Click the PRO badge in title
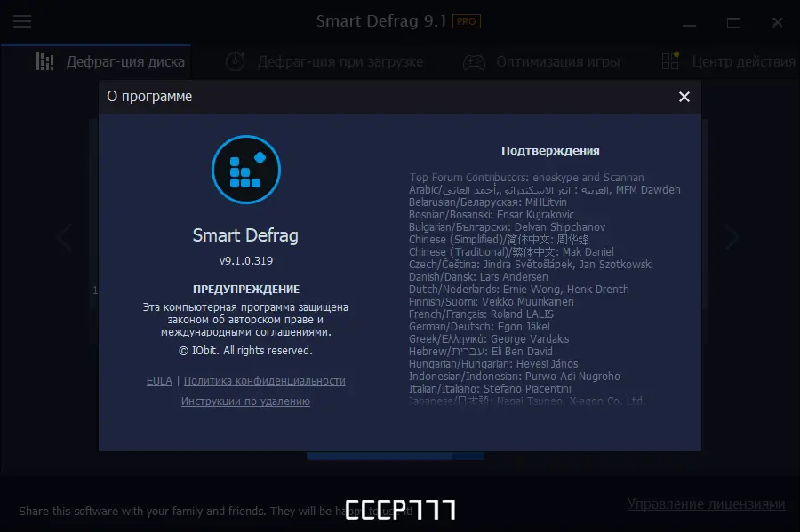The width and height of the screenshot is (800, 532). [467, 21]
